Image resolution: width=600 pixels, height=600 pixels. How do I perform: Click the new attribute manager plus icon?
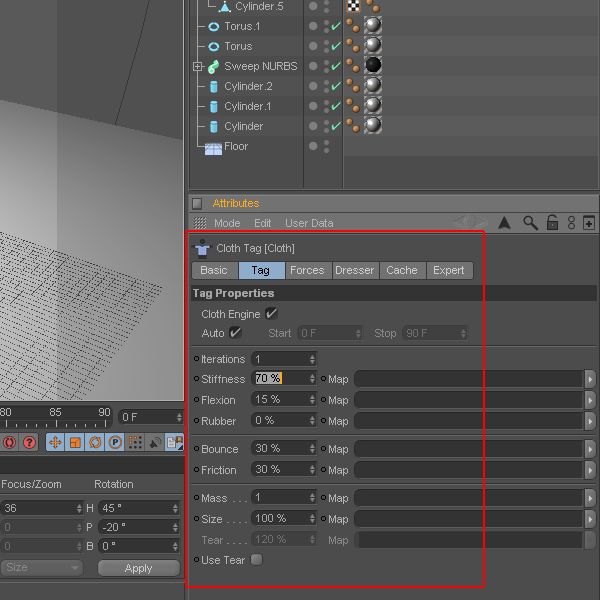589,223
